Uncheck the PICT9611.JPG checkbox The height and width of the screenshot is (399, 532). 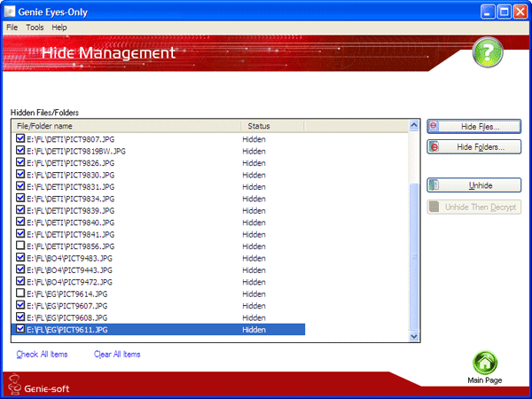pos(20,328)
